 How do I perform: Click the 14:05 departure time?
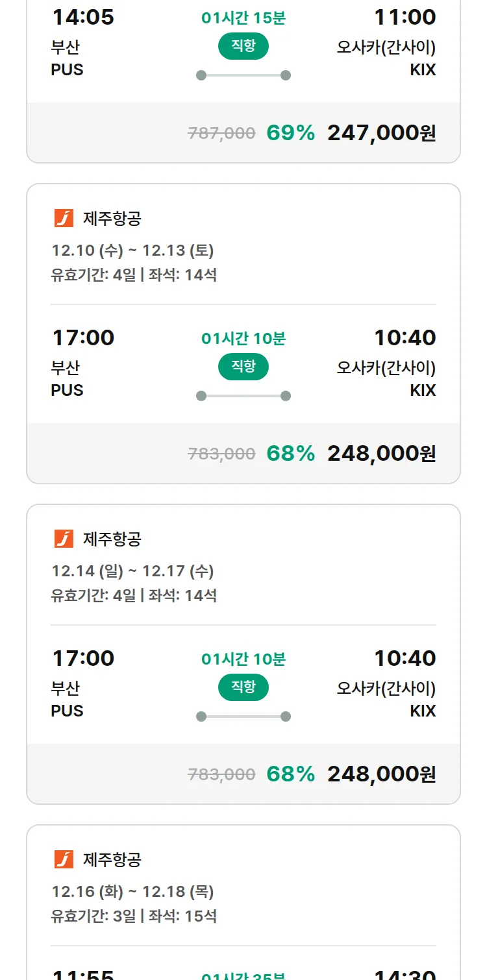pos(83,18)
